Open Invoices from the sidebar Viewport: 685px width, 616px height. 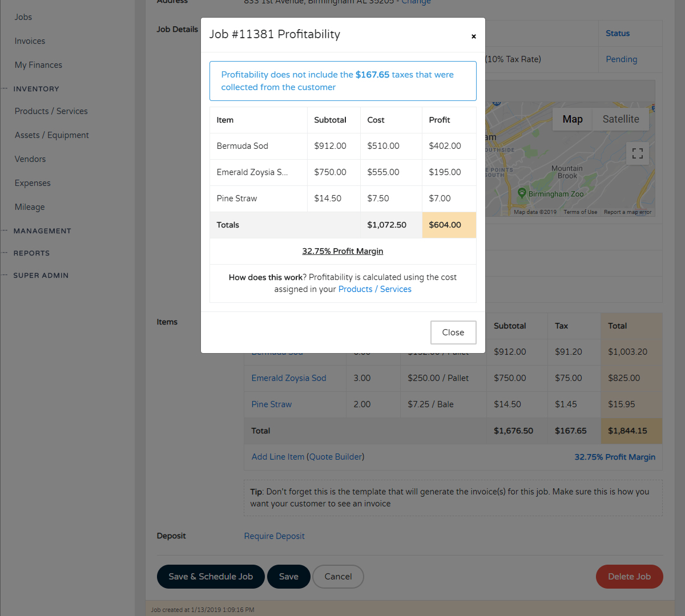click(30, 40)
